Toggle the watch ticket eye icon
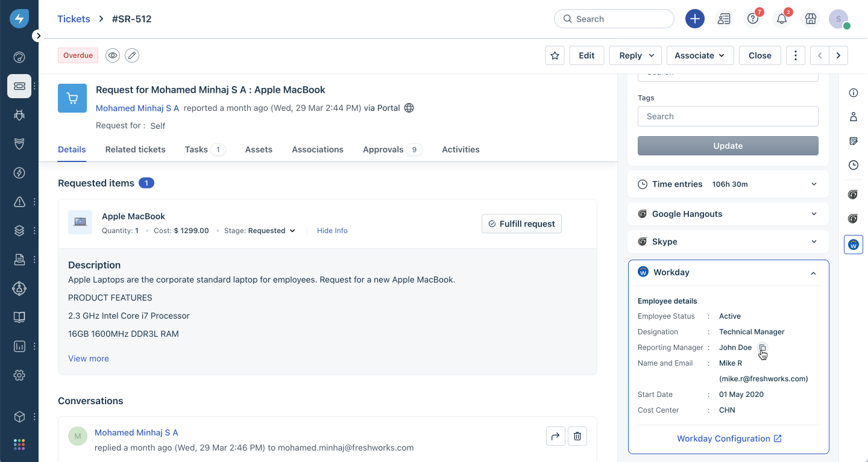Screen dimensions: 868x462 [113, 55]
